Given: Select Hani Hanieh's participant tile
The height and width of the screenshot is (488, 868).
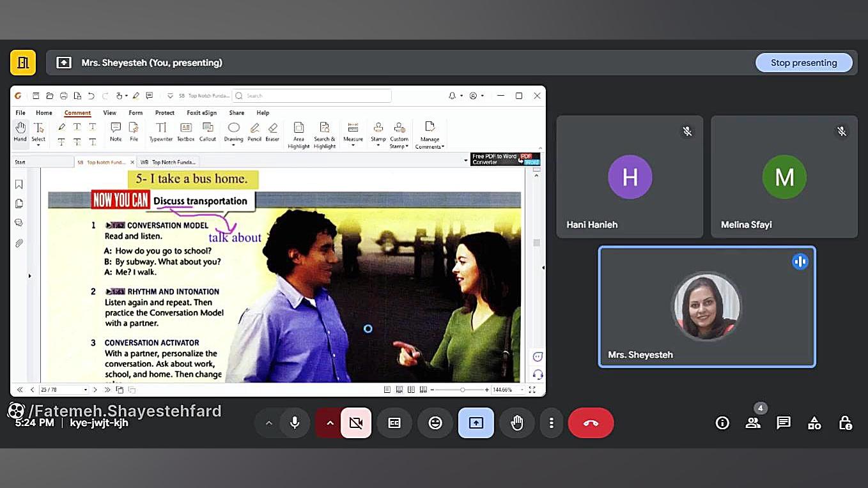Looking at the screenshot, I should [630, 177].
